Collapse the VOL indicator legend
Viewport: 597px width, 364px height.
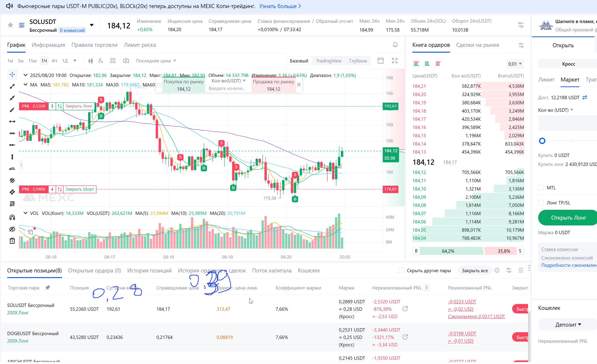click(x=25, y=213)
